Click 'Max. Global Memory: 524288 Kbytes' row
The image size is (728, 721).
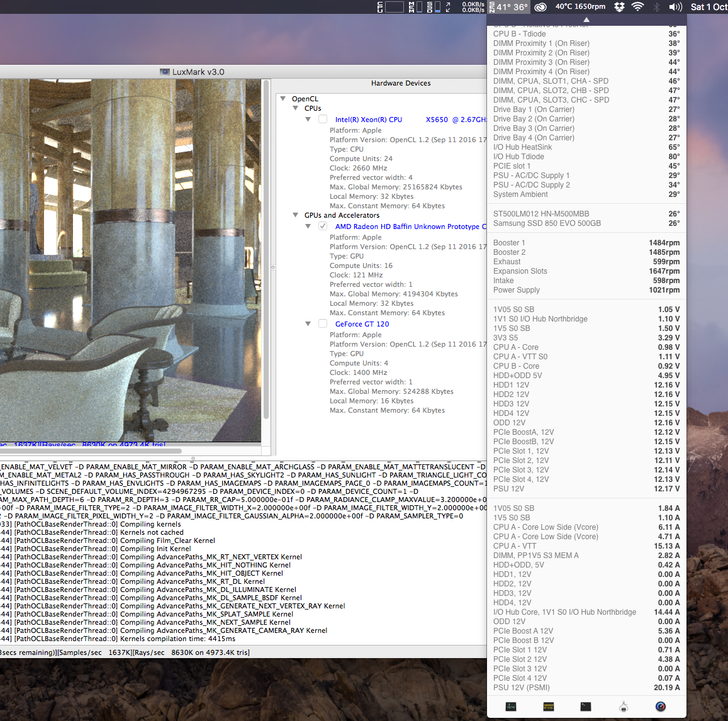point(391,391)
